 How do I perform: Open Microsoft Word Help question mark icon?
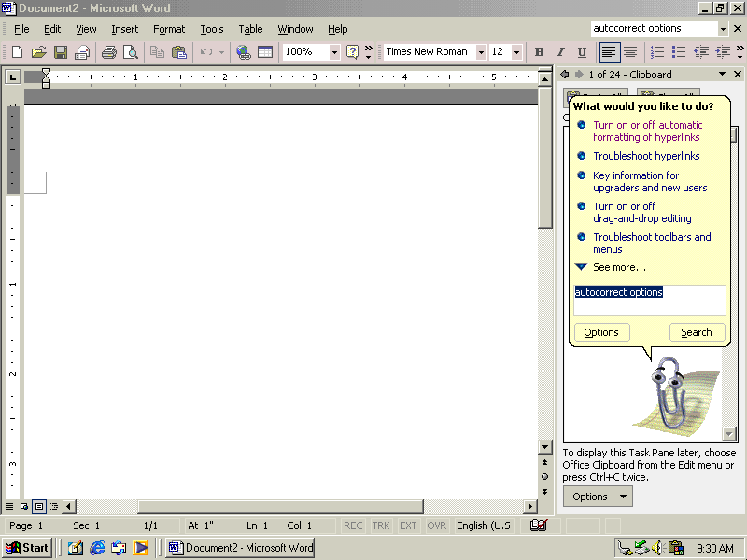pos(352,52)
